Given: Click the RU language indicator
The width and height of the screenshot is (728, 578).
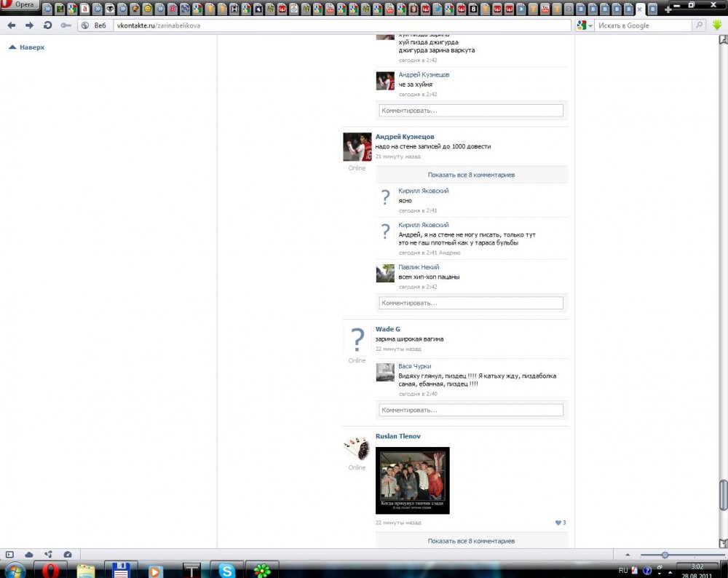Looking at the screenshot, I should click(x=623, y=570).
